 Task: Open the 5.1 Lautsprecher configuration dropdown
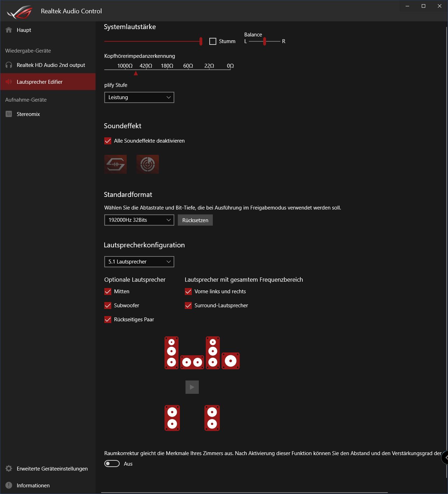pyautogui.click(x=139, y=262)
